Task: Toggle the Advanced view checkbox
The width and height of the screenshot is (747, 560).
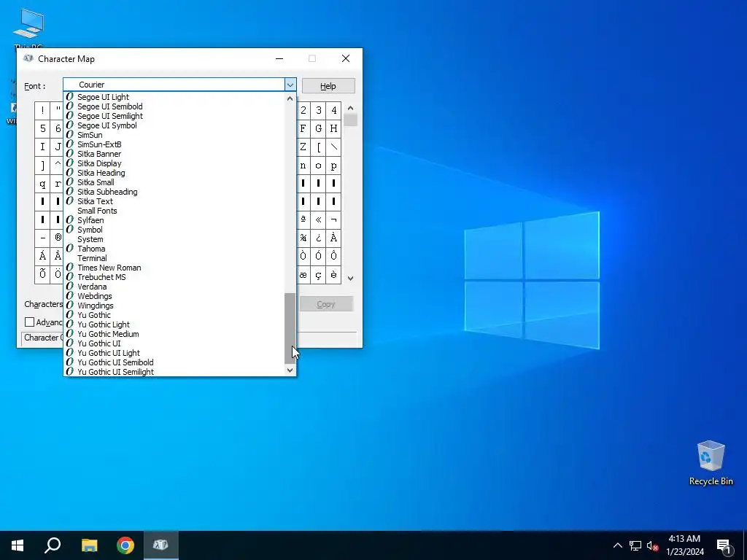Action: pos(29,322)
